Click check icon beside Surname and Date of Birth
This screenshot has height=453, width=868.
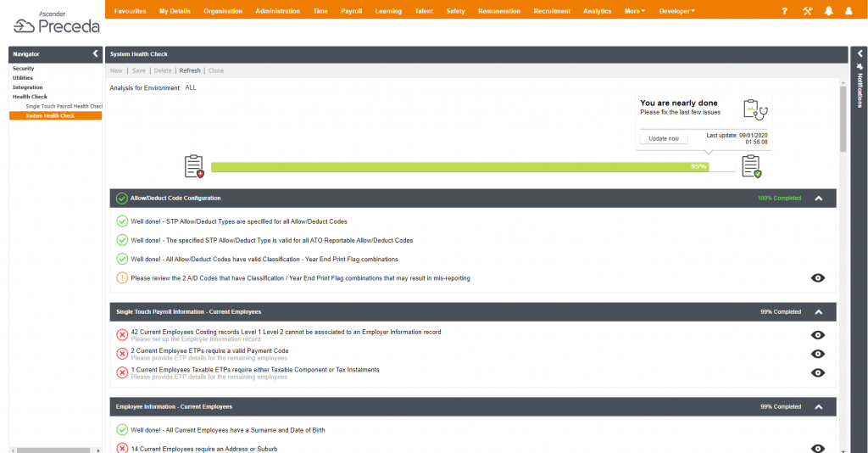(x=122, y=430)
